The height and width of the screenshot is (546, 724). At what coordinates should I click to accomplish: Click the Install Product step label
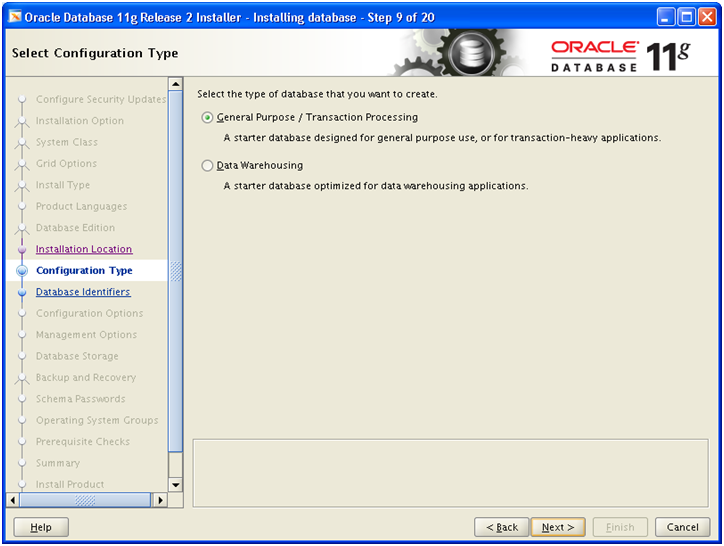coord(70,484)
